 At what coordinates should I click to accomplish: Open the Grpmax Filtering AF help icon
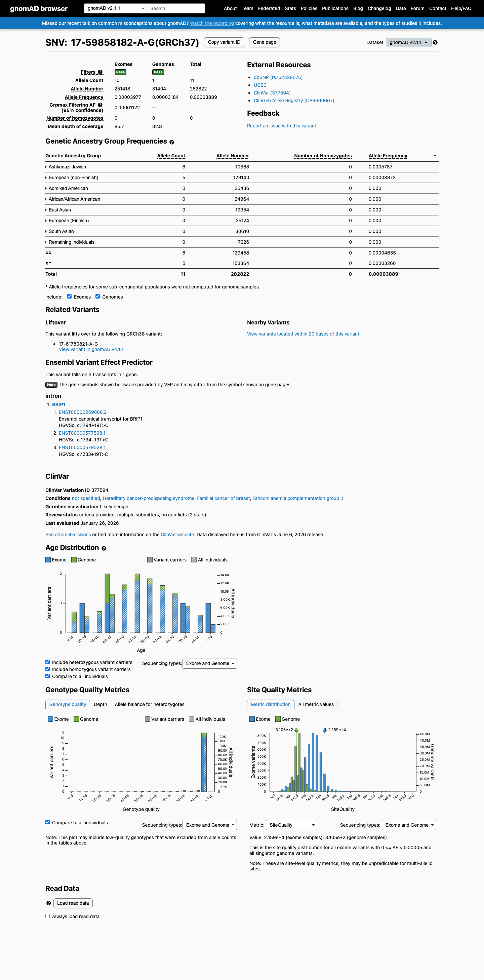click(x=100, y=105)
